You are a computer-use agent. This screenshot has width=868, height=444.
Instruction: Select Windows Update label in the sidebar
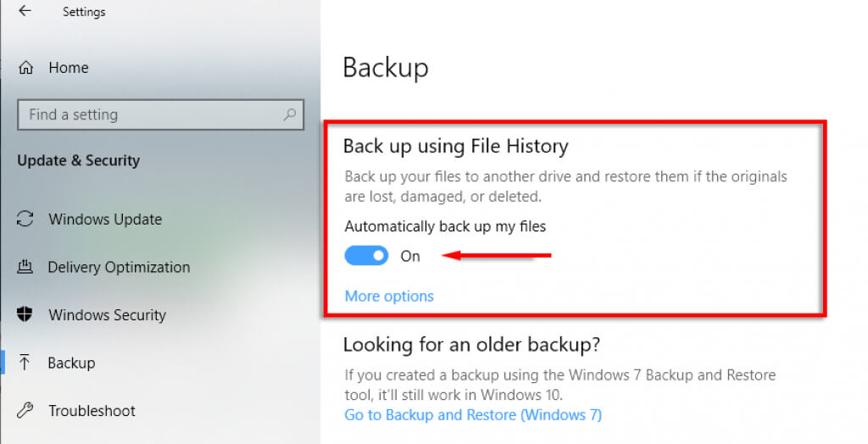(105, 219)
